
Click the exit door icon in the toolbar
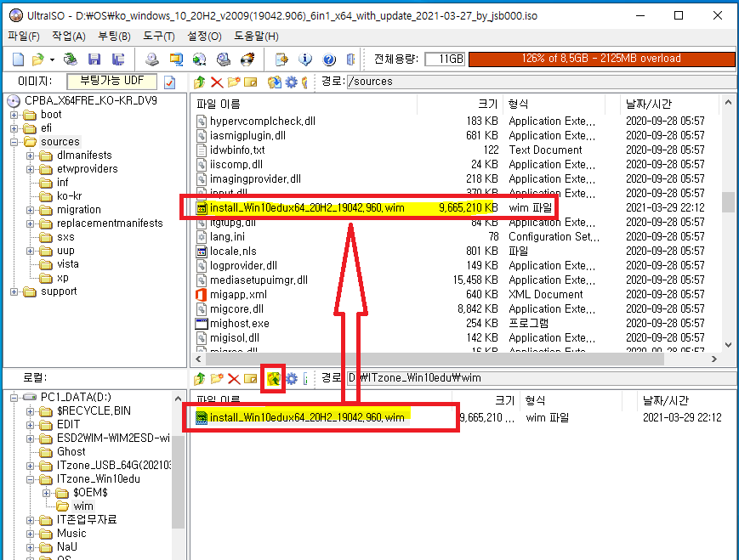pos(350,59)
